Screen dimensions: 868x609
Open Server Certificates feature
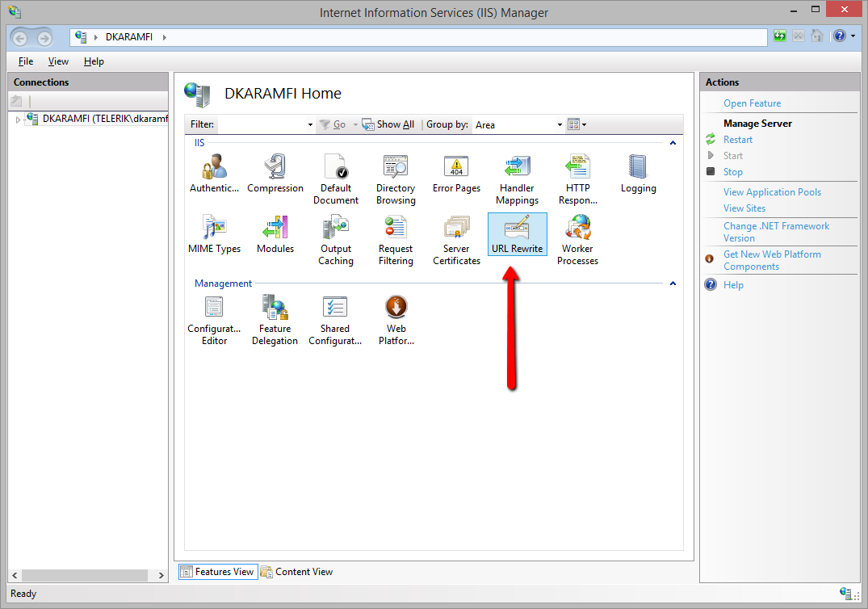(456, 240)
